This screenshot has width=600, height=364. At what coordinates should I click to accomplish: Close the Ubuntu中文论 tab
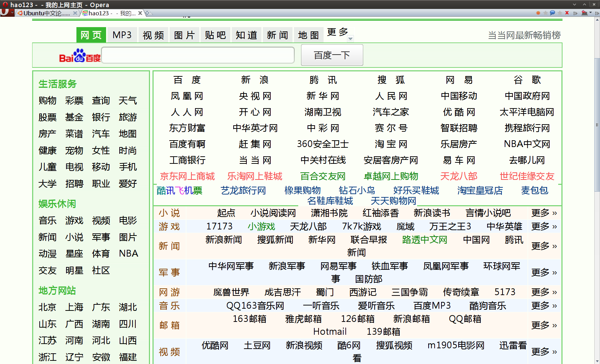(75, 13)
